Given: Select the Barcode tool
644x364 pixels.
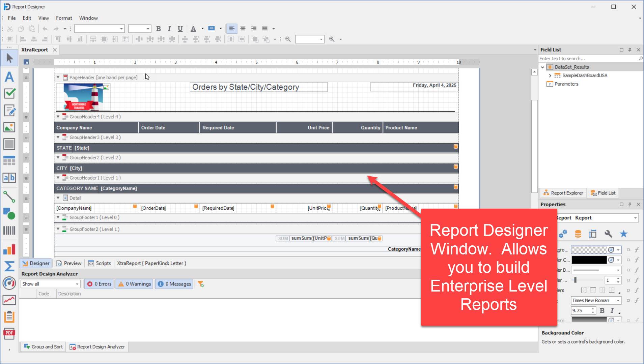Looking at the screenshot, I should pos(9,231).
